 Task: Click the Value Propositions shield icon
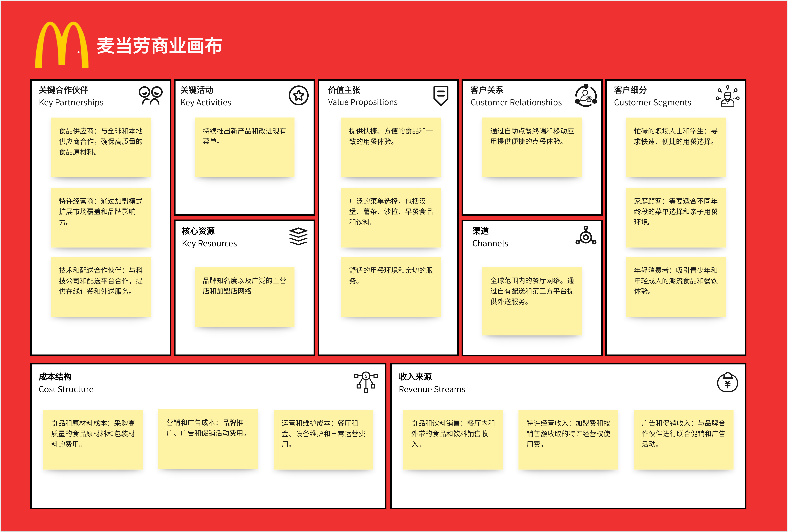pos(441,96)
